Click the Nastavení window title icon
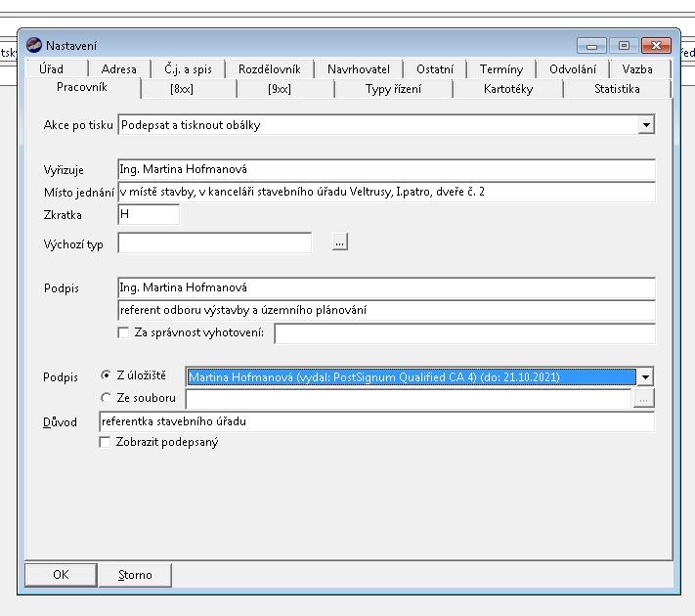This screenshot has height=616, width=695. (x=34, y=45)
